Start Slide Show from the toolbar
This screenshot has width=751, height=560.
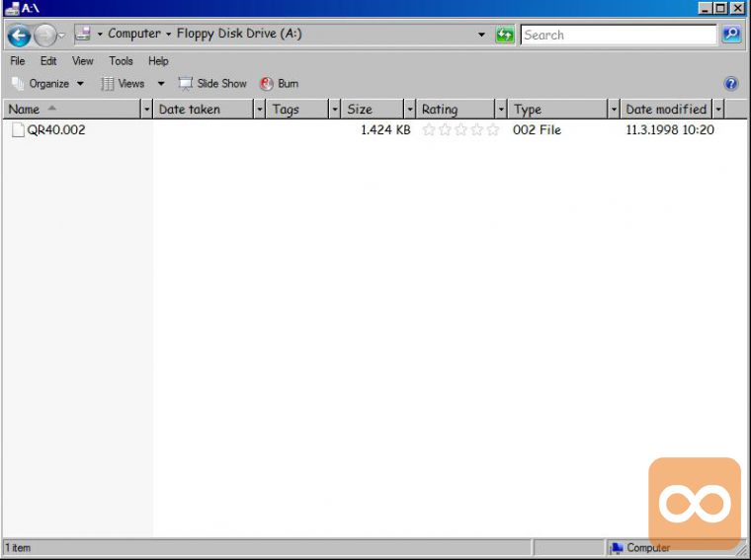(x=212, y=84)
